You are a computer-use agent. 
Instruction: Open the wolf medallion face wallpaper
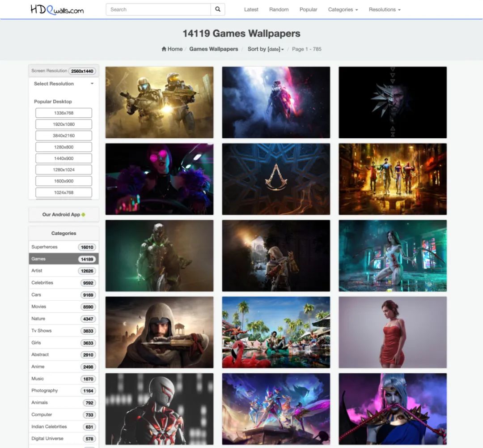tap(393, 102)
